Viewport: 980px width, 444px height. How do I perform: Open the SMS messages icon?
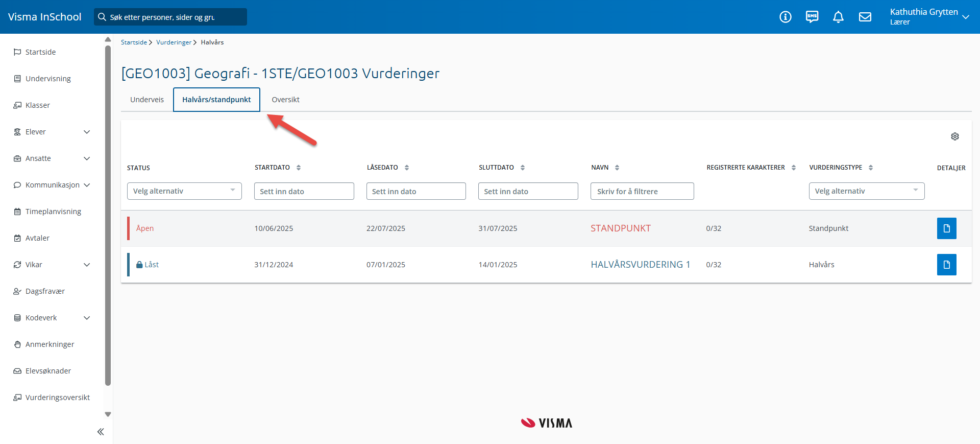pyautogui.click(x=812, y=17)
